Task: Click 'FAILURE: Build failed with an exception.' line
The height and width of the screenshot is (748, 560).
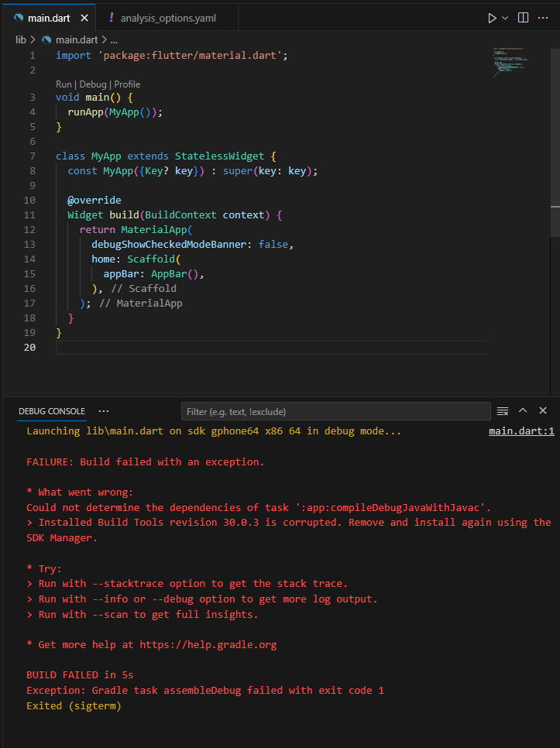Action: click(x=146, y=461)
